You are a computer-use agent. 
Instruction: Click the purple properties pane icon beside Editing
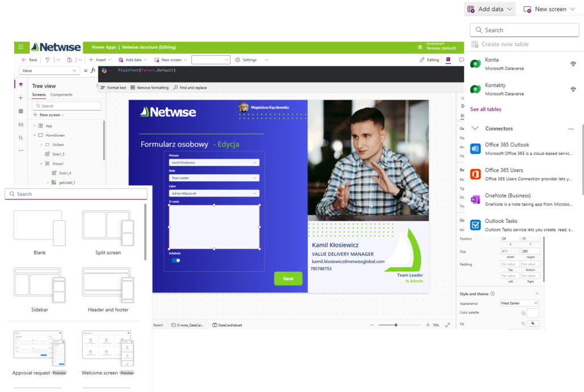(448, 59)
